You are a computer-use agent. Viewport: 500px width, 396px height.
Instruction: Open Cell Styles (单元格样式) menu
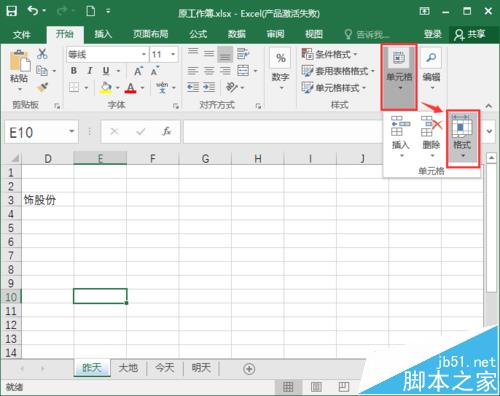[334, 88]
